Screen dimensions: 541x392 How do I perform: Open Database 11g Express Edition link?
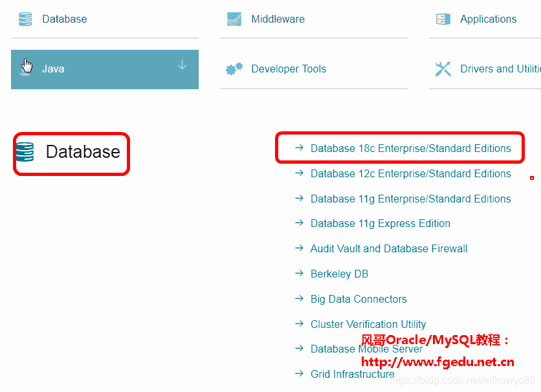[x=381, y=223]
